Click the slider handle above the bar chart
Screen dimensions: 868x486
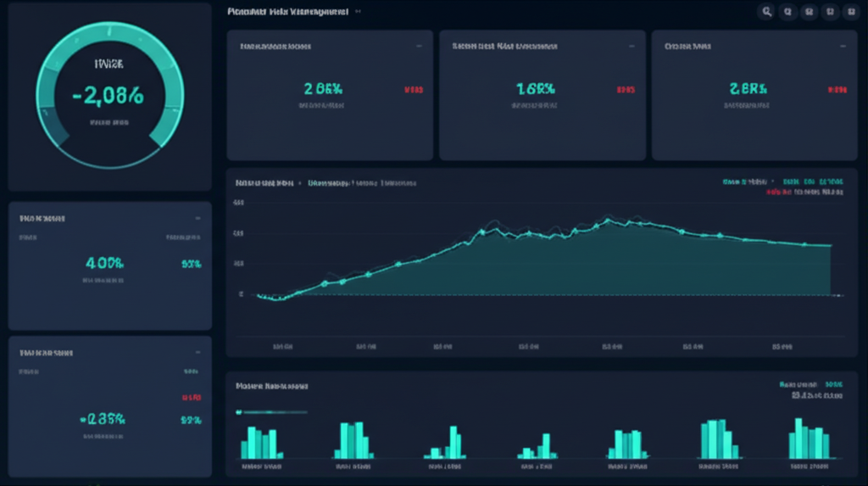pyautogui.click(x=240, y=412)
